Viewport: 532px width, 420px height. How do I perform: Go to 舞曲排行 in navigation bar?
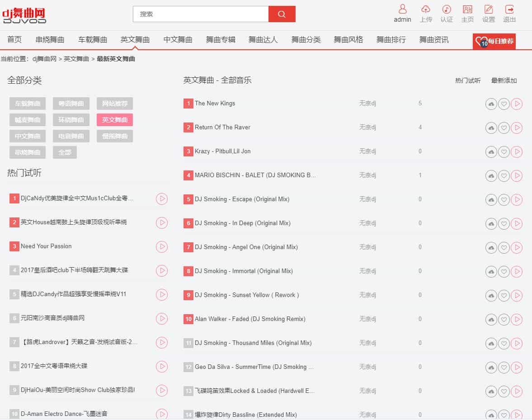(391, 40)
